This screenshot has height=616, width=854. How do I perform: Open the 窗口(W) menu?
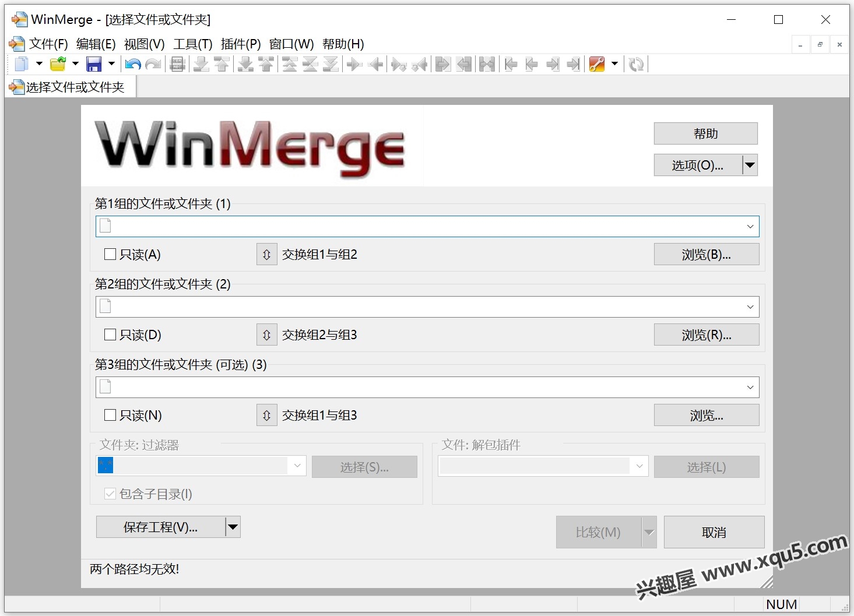(x=291, y=44)
